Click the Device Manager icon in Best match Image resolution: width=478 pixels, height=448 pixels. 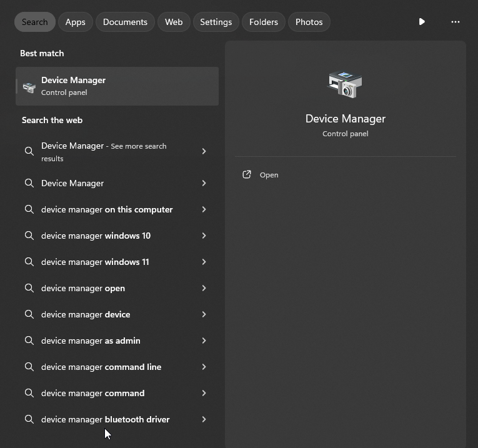pos(29,87)
